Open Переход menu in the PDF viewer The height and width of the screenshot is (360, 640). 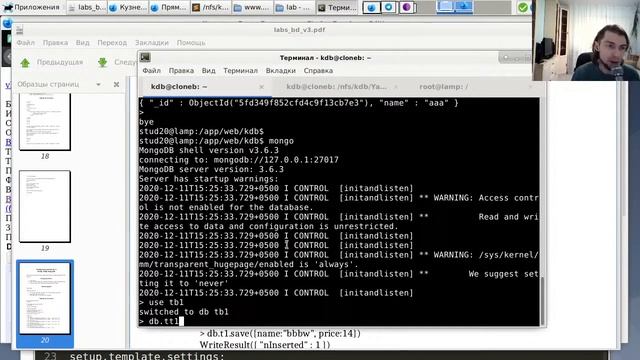(x=112, y=42)
